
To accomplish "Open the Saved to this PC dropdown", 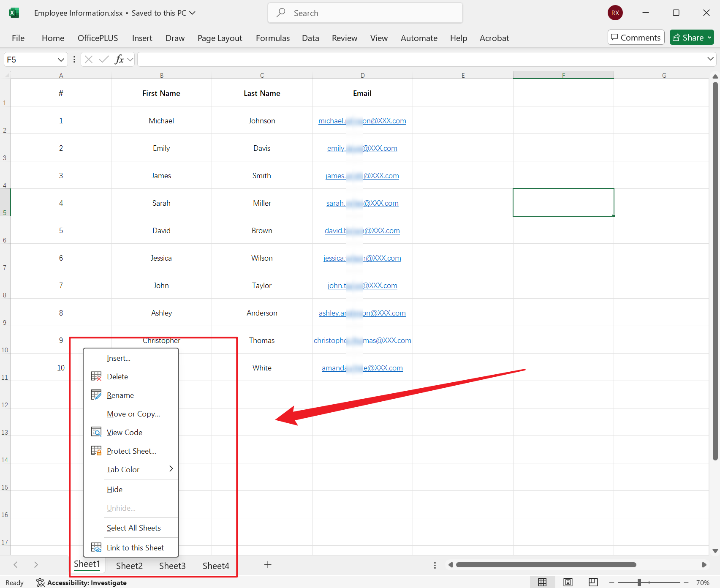I will click(x=193, y=13).
